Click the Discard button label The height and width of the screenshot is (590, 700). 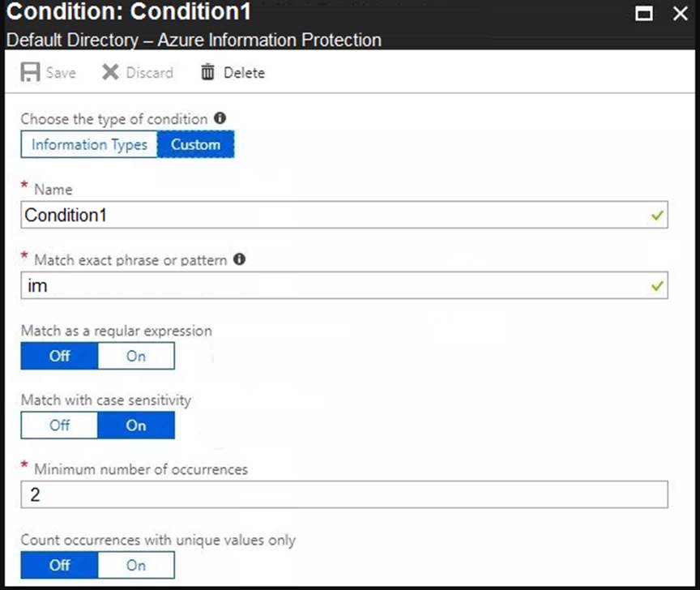[x=149, y=73]
